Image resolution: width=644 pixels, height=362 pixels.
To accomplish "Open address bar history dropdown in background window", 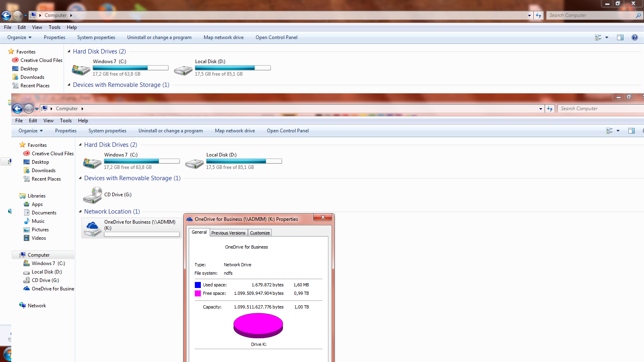I will pyautogui.click(x=529, y=15).
